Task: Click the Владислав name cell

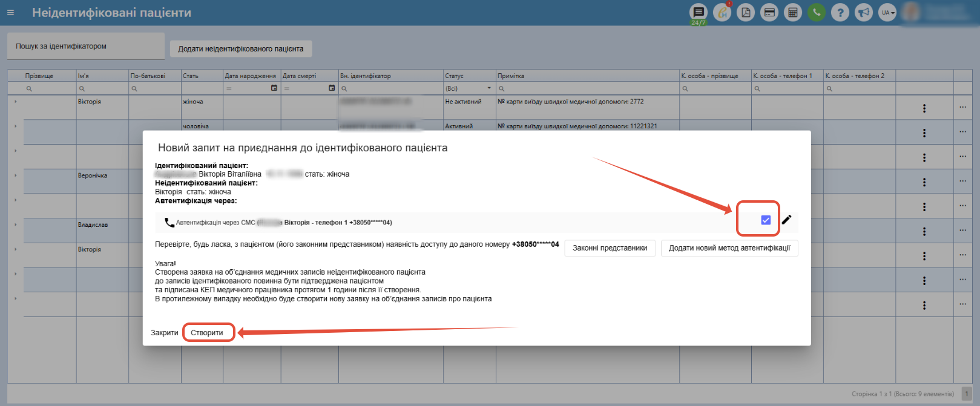Action: click(x=102, y=231)
